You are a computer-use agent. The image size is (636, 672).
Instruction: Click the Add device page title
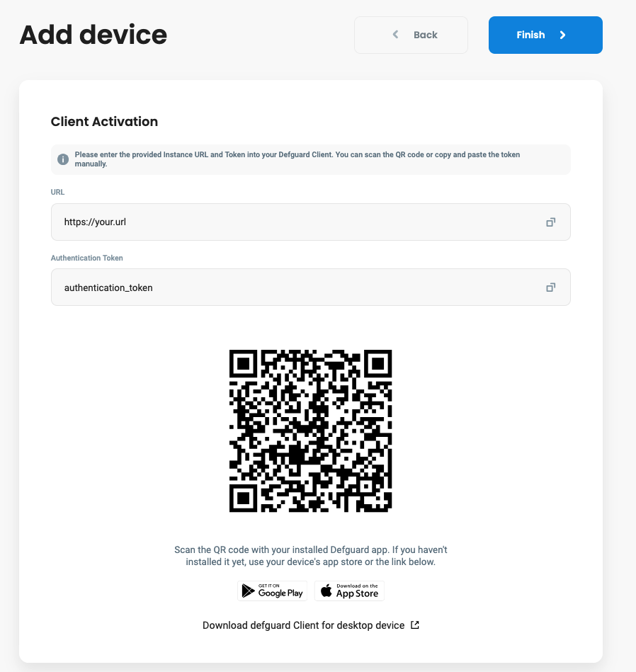click(93, 35)
